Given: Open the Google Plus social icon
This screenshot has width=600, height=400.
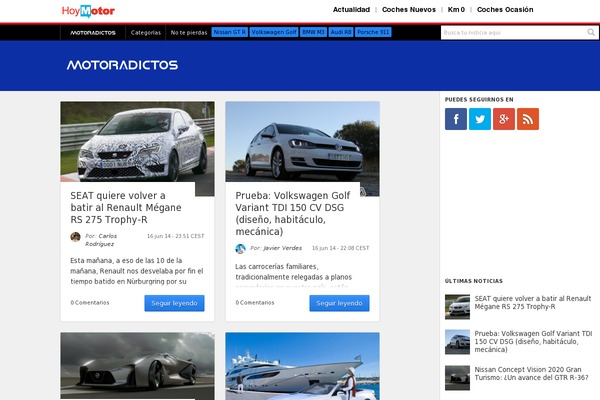Looking at the screenshot, I should tap(504, 119).
